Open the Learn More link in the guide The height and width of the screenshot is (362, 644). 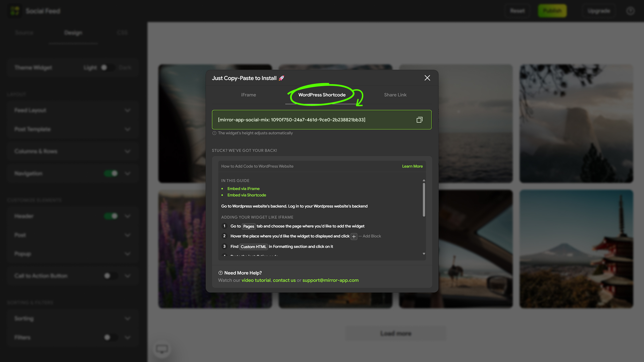[x=412, y=166]
